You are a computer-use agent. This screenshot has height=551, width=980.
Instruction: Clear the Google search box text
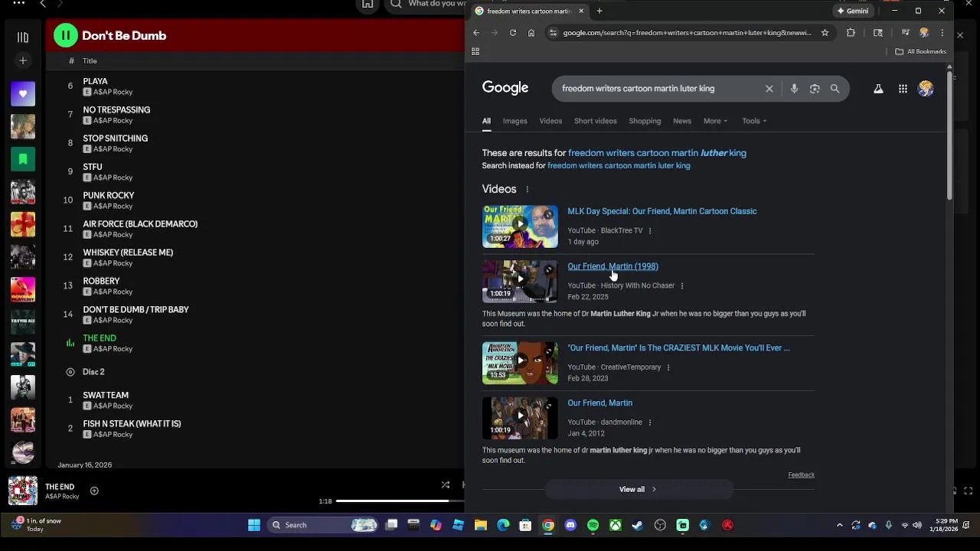pos(769,89)
